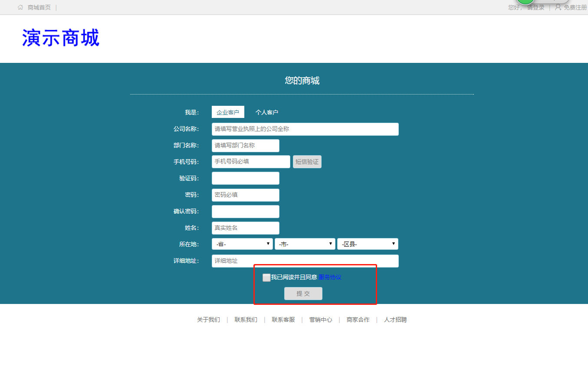
Task: Open the 免费注册 registration link
Action: point(575,7)
